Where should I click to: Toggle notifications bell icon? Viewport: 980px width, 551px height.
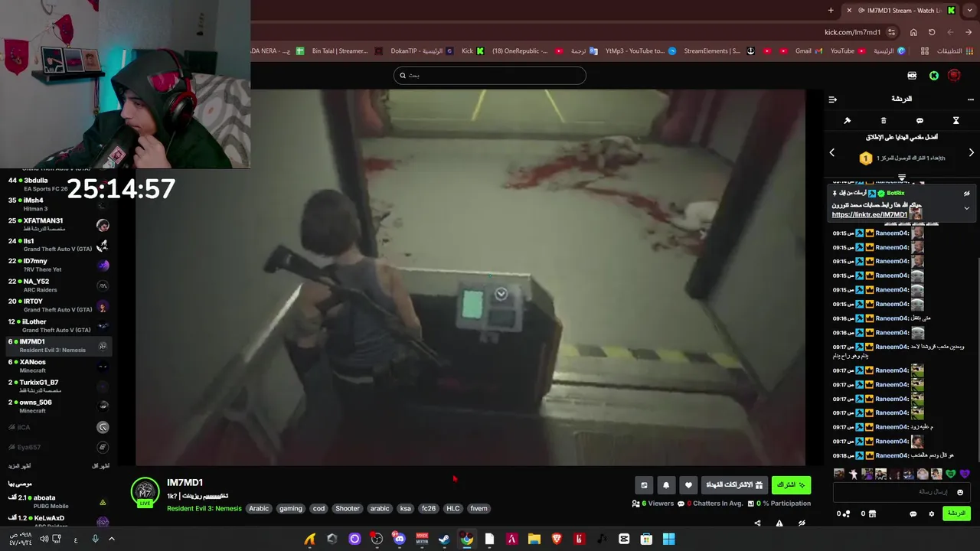click(x=666, y=485)
